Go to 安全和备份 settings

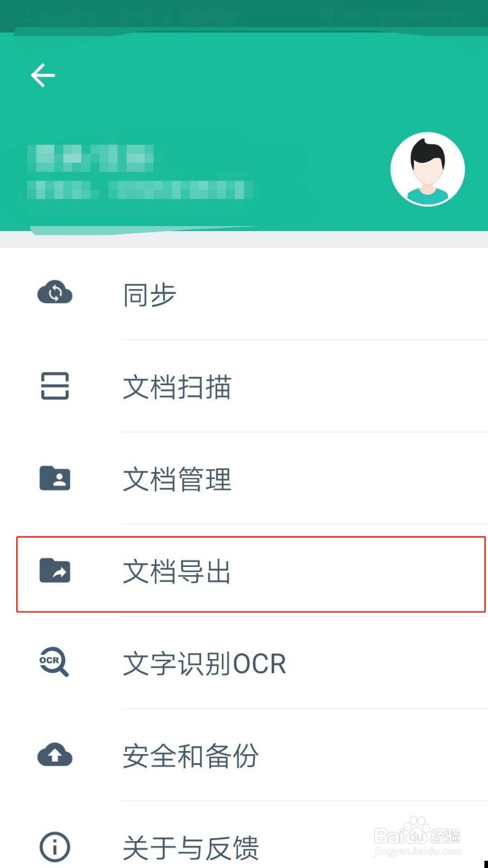[190, 756]
